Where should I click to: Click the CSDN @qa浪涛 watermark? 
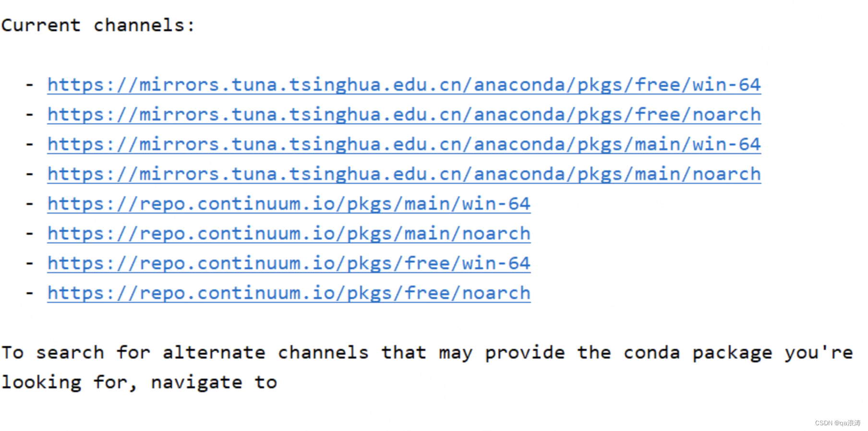[x=837, y=423]
